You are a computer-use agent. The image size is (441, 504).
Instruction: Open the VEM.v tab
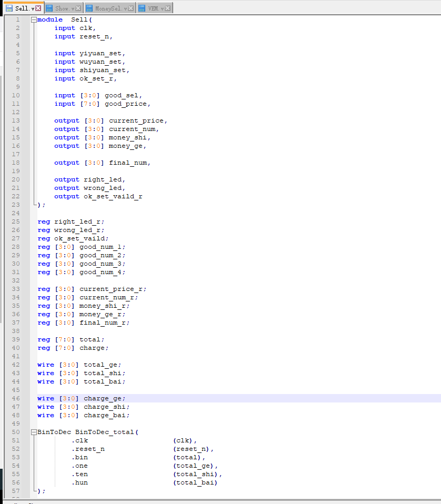tap(154, 8)
